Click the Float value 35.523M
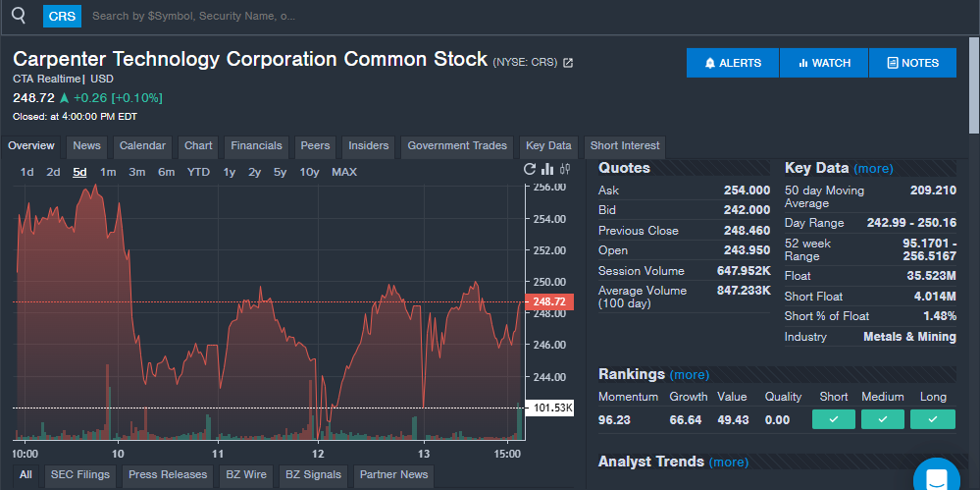 931,276
